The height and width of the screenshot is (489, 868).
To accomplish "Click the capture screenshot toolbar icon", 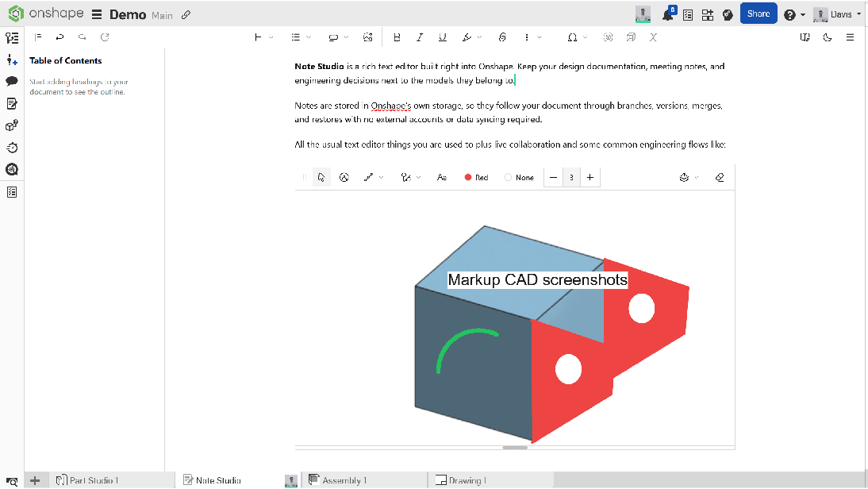I will [x=609, y=37].
